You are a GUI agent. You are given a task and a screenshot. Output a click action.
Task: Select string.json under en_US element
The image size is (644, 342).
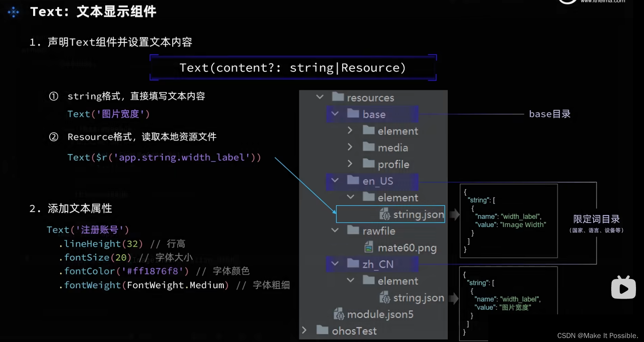[x=419, y=214]
